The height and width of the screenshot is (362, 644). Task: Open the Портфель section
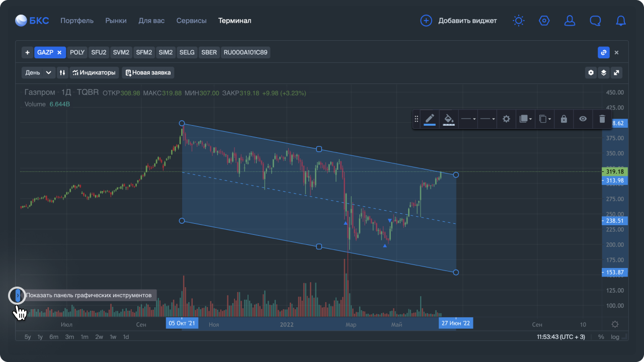77,21
